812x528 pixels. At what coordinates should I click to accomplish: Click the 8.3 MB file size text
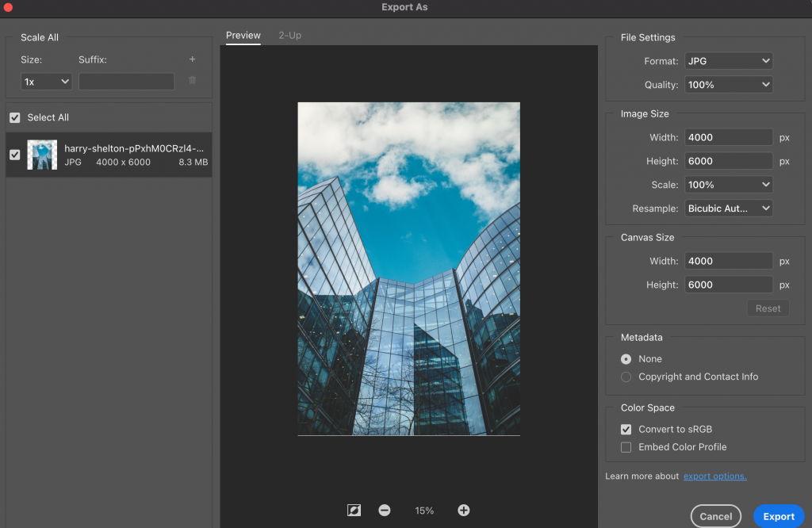coord(193,162)
